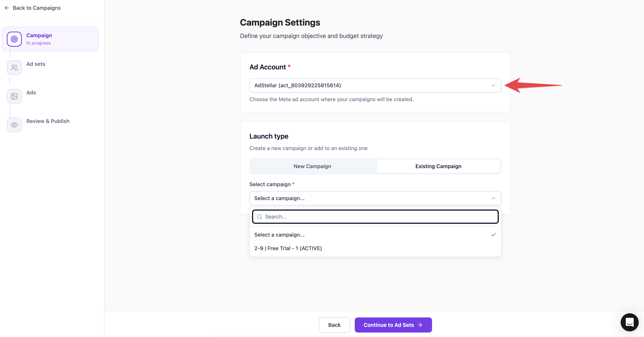Go Back to Campaigns link
This screenshot has width=644, height=337.
36,8
